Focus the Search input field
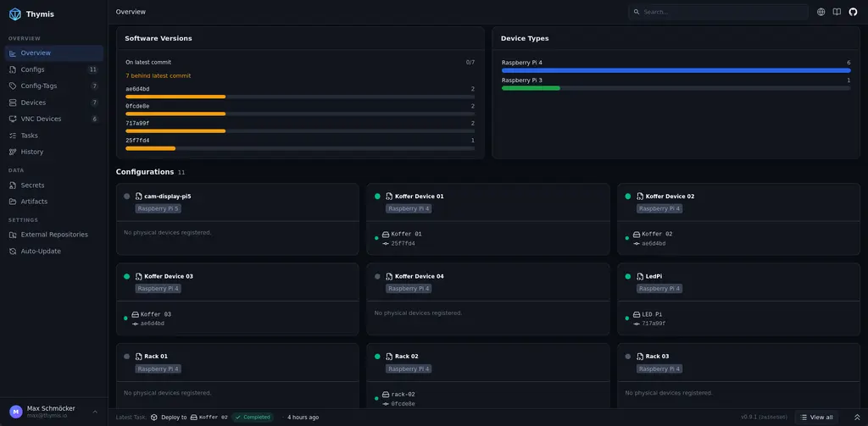The height and width of the screenshot is (426, 868). [718, 12]
